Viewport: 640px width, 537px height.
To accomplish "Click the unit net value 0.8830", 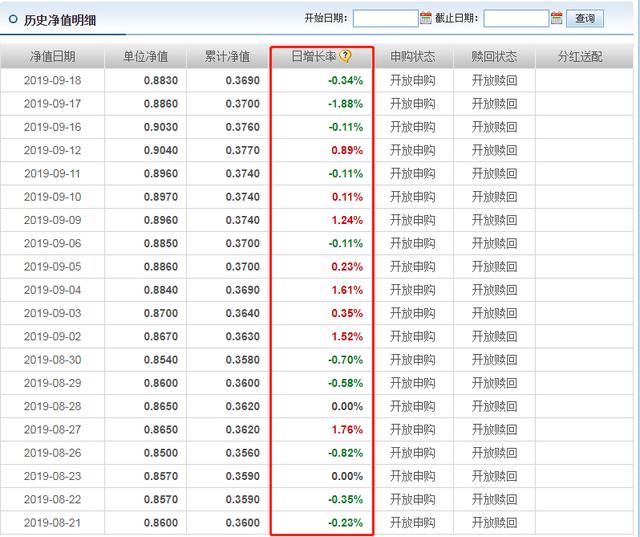I will 161,80.
